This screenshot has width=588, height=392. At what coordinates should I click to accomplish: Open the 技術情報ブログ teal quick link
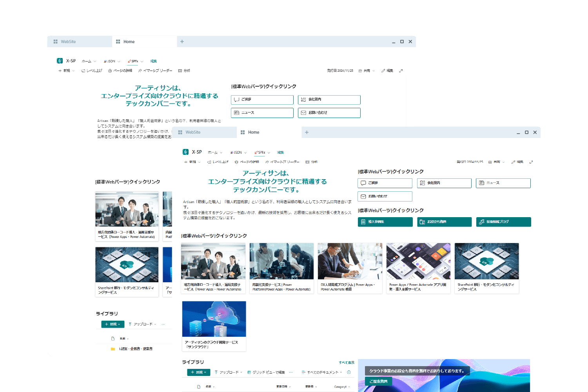pyautogui.click(x=504, y=222)
